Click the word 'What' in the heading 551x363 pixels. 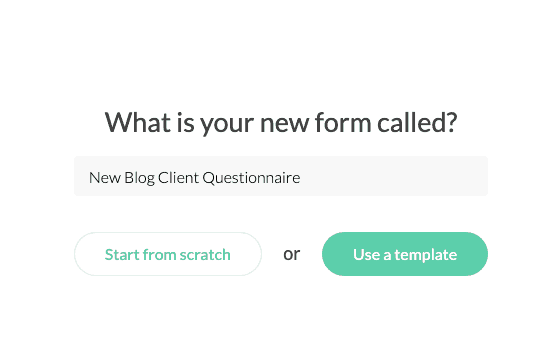pyautogui.click(x=138, y=122)
